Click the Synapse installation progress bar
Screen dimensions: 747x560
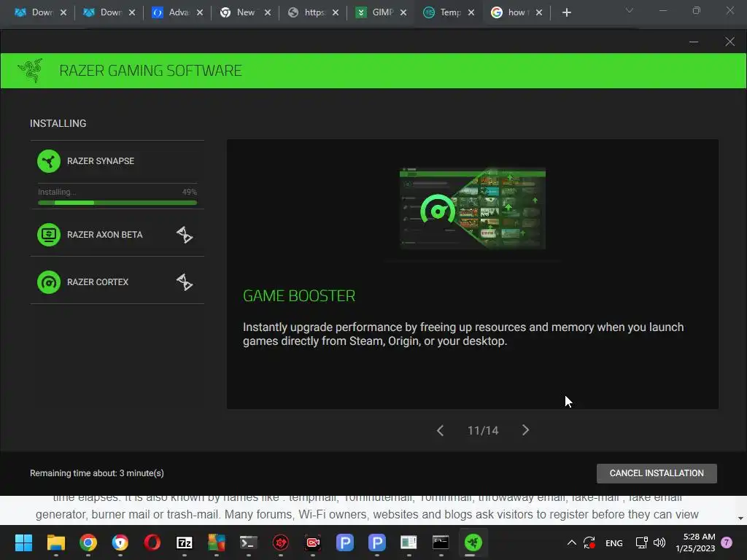click(117, 203)
